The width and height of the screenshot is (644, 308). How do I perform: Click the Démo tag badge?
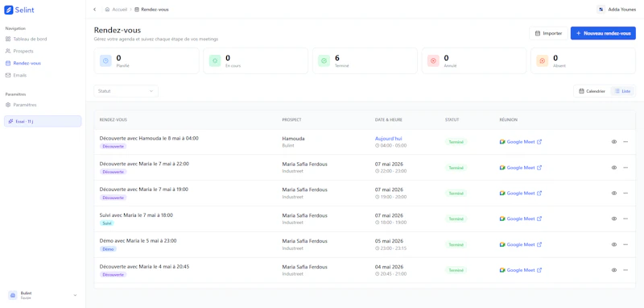(x=108, y=249)
